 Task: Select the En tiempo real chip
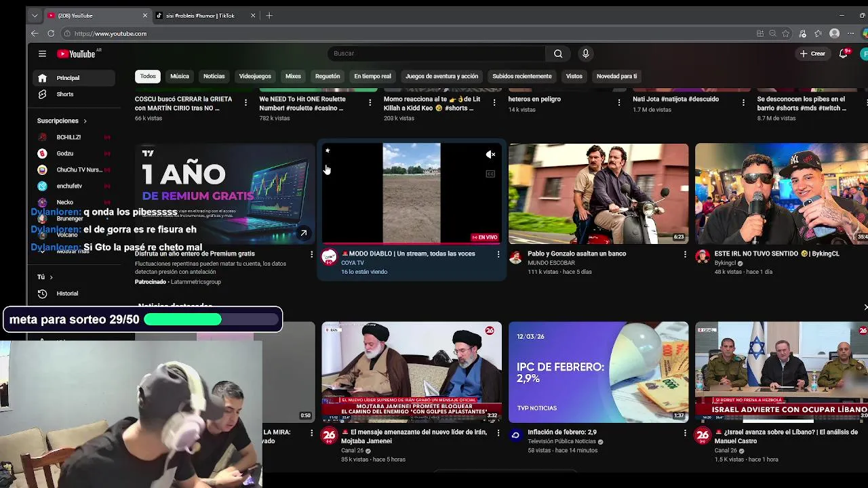click(x=372, y=76)
